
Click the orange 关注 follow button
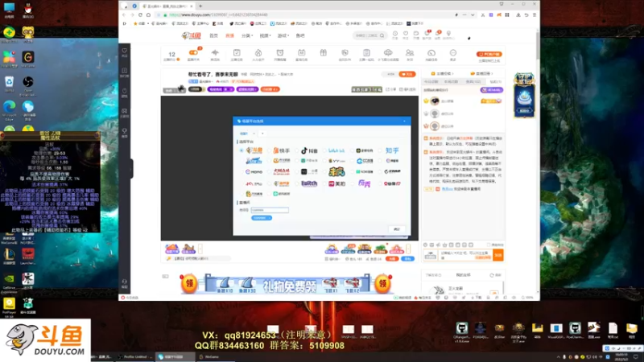click(407, 74)
